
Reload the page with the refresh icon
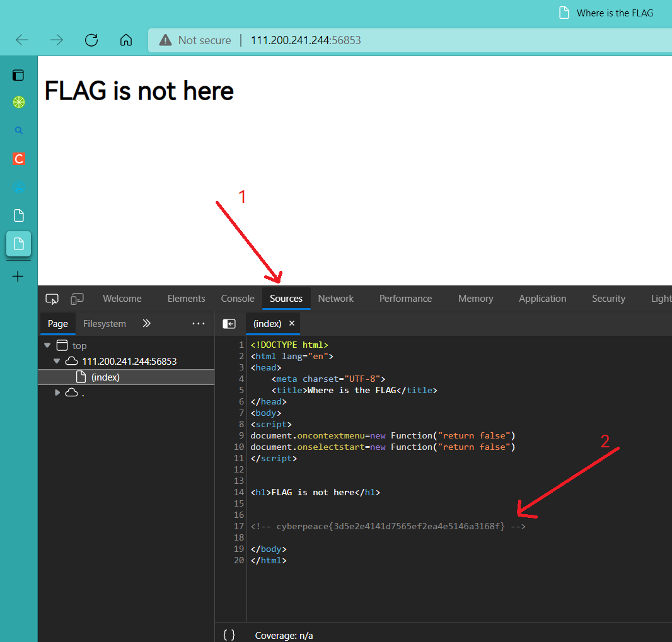[91, 40]
